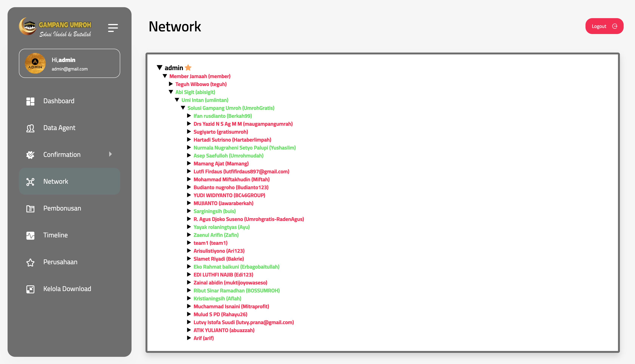Click R. Agus Djoko Suseno entry
635x364 pixels.
249,219
